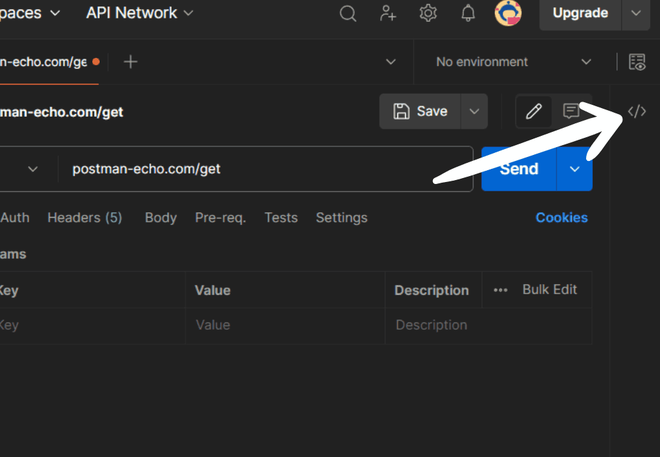Open the search magnifier icon
Image resolution: width=660 pixels, height=457 pixels.
tap(348, 13)
